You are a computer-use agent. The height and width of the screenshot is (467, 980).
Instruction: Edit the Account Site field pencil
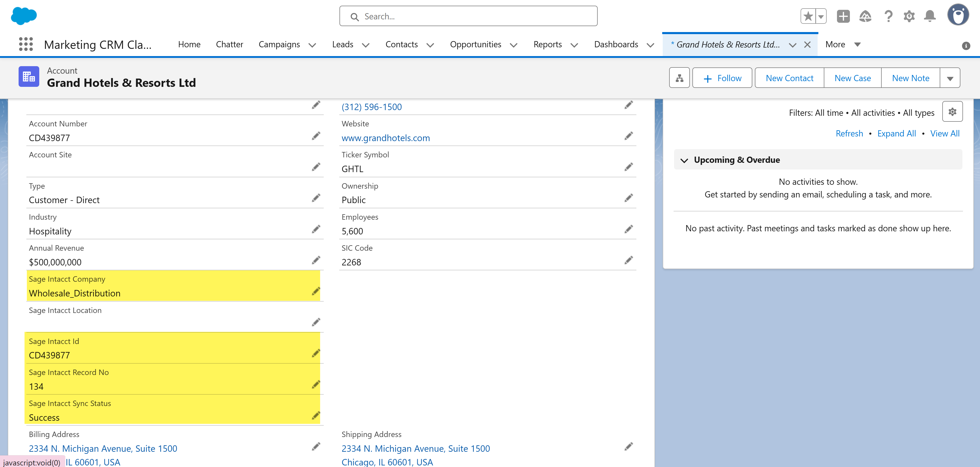point(316,167)
